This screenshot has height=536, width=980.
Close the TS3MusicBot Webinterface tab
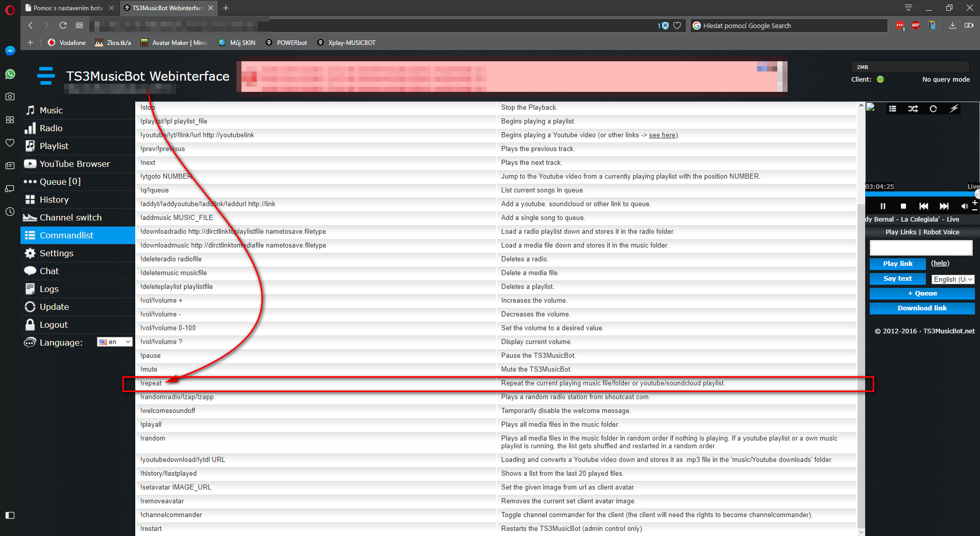tap(210, 8)
